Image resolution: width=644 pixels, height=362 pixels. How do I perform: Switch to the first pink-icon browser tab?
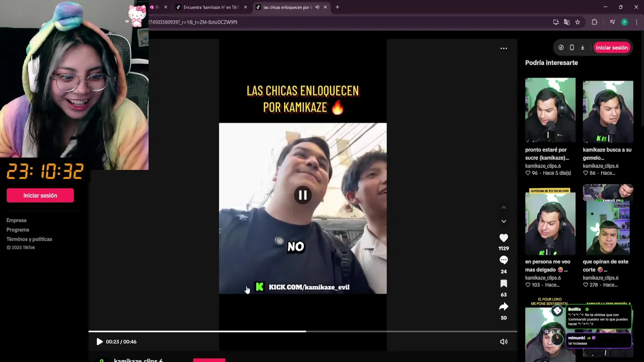click(x=155, y=7)
